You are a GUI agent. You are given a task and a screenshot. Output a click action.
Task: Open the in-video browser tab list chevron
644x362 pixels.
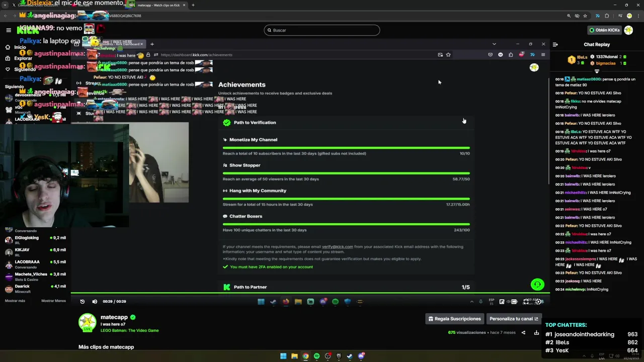494,44
